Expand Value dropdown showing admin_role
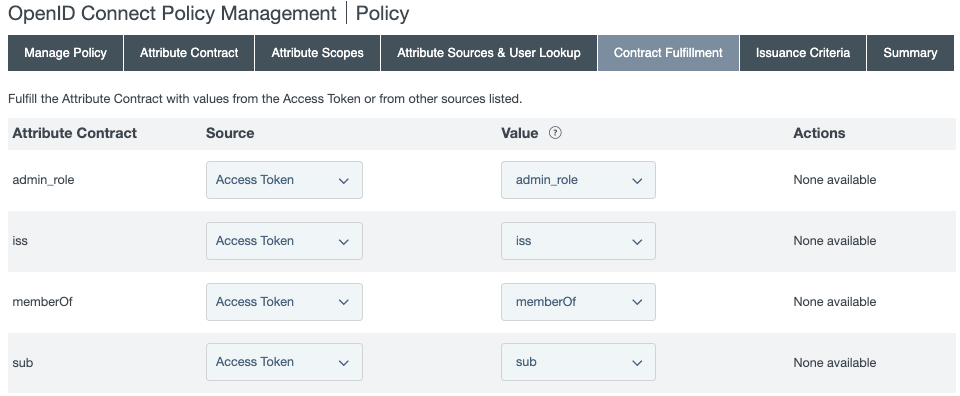Image resolution: width=960 pixels, height=396 pixels. click(x=578, y=180)
